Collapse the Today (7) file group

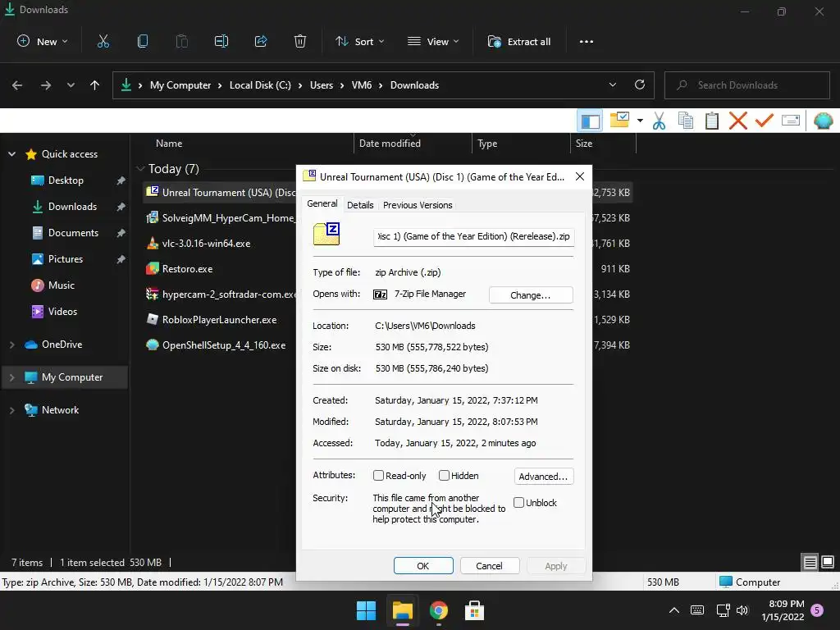click(140, 169)
